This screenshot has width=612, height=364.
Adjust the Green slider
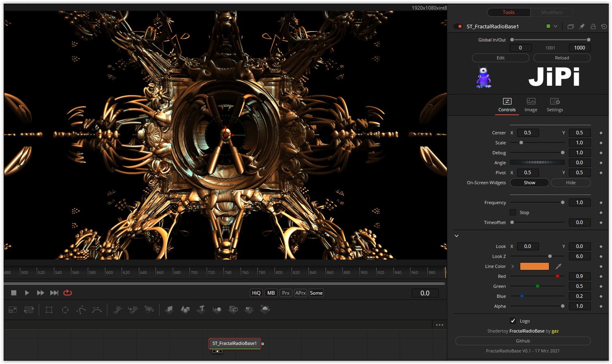(x=537, y=286)
